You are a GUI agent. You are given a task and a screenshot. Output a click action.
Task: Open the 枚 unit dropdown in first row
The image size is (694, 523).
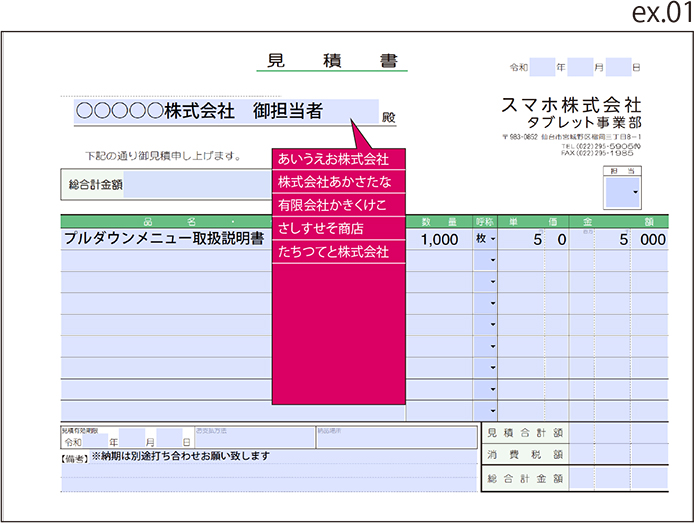click(x=486, y=239)
